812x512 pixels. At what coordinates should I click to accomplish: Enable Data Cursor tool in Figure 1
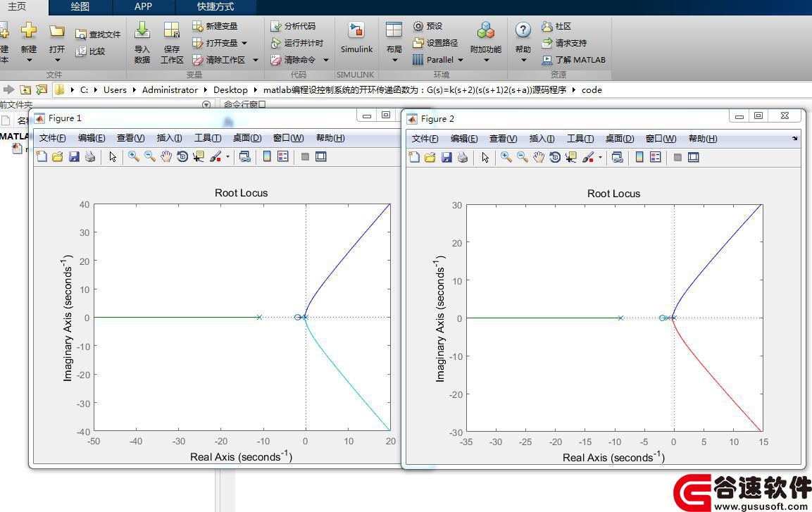click(199, 156)
